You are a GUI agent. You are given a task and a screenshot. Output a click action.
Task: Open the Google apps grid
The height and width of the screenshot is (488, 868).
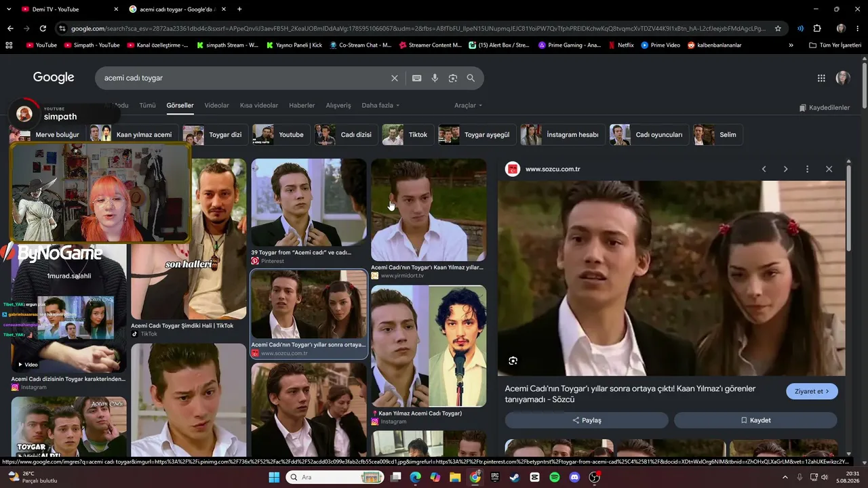coord(821,78)
